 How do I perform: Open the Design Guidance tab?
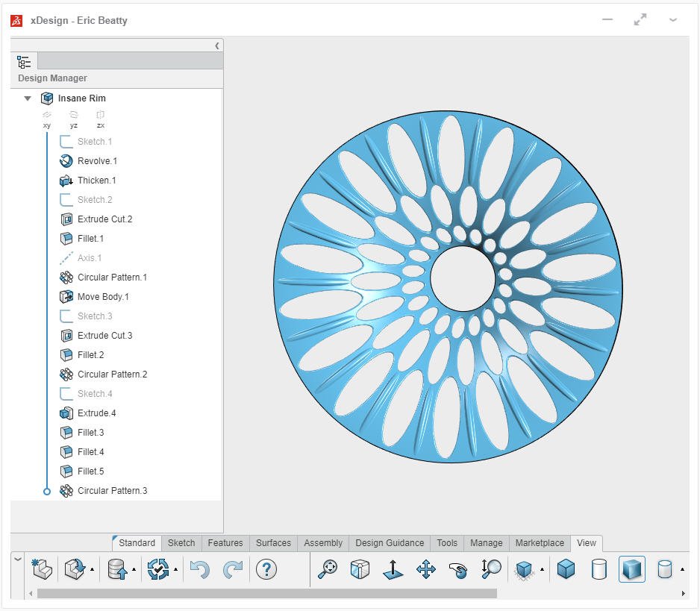tap(389, 543)
